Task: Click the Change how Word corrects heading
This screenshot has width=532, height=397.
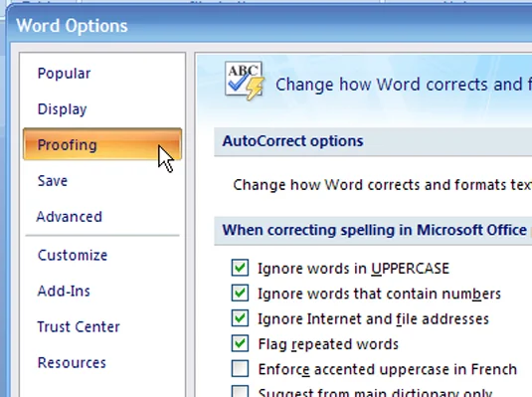Action: click(404, 85)
